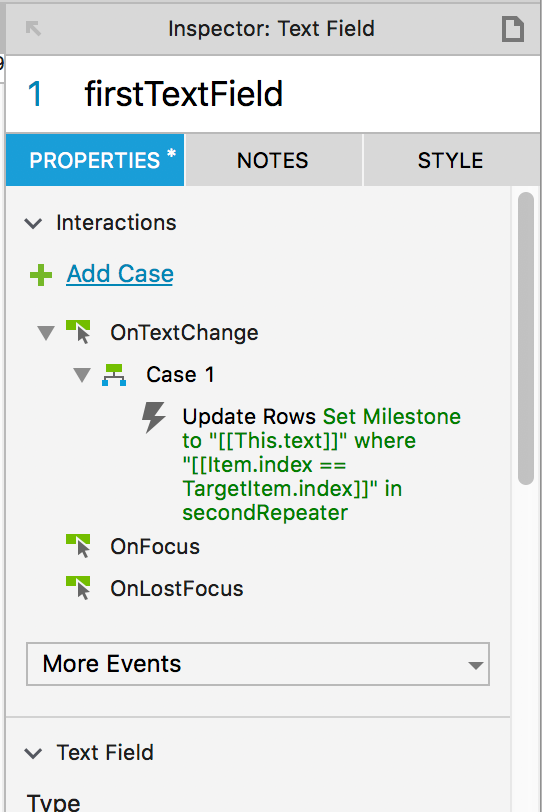
Task: Collapse the Interactions section chevron
Action: tap(33, 224)
